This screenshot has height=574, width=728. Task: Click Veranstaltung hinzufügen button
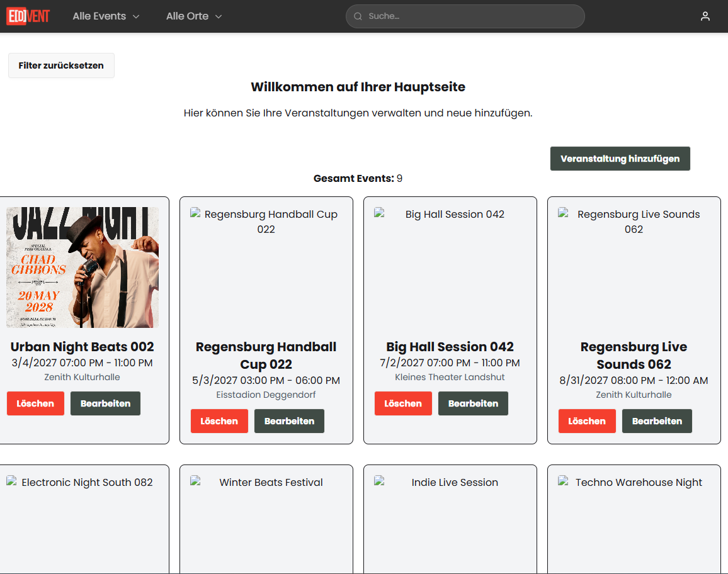tap(620, 159)
